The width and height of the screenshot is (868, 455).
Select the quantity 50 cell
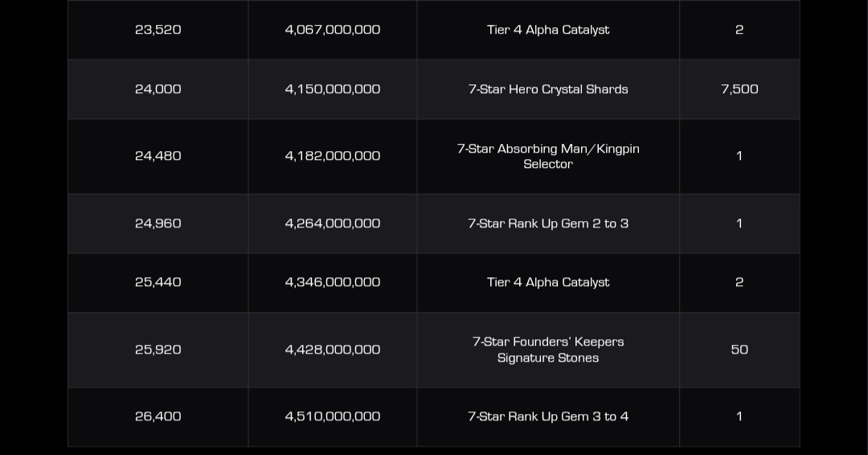[x=739, y=350]
